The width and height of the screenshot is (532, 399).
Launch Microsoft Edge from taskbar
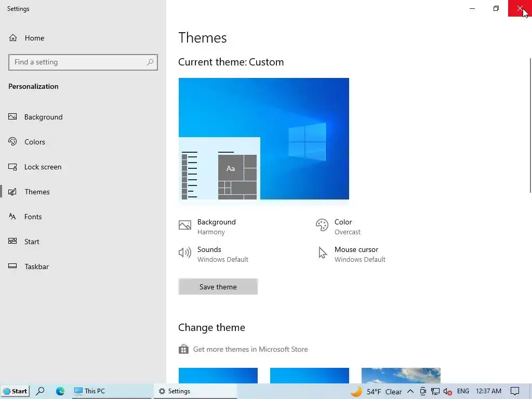[60, 391]
